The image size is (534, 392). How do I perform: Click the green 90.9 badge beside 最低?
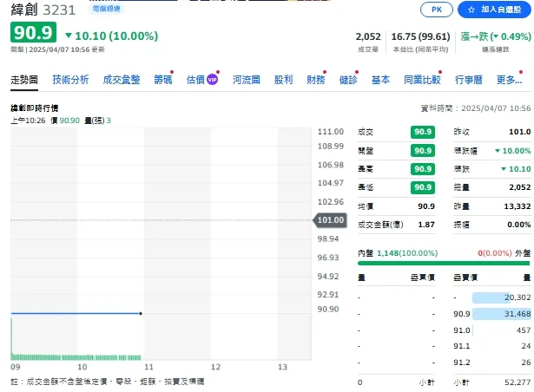click(x=423, y=187)
